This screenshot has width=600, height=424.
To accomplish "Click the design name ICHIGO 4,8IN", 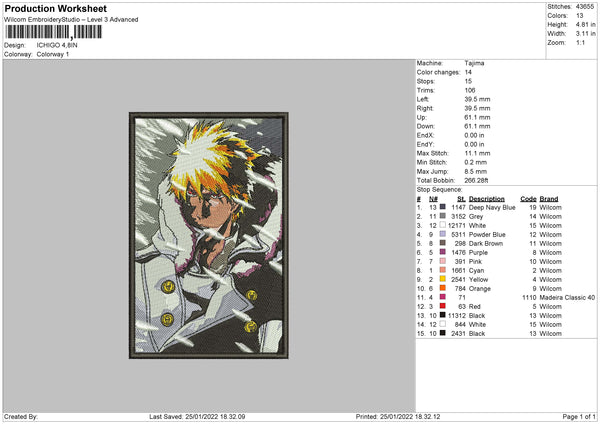I will tap(57, 45).
